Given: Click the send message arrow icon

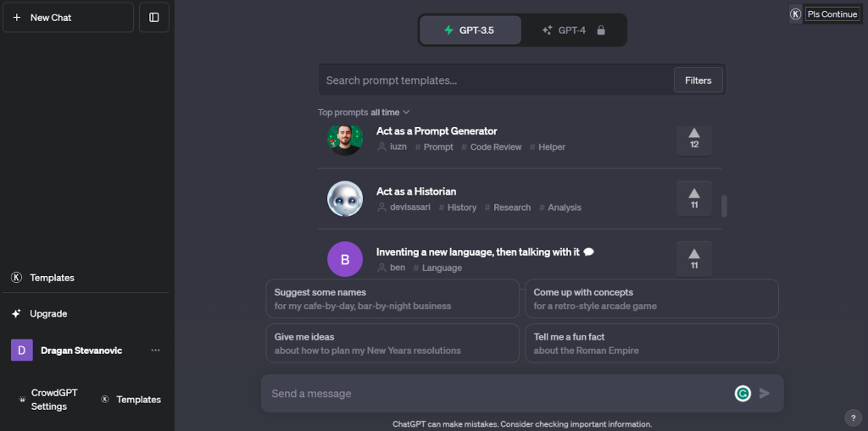Looking at the screenshot, I should coord(765,393).
